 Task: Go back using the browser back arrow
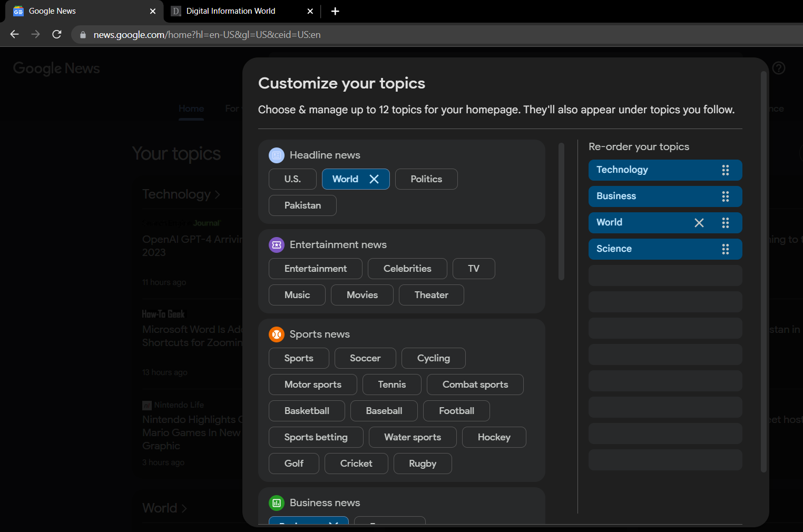tap(15, 35)
